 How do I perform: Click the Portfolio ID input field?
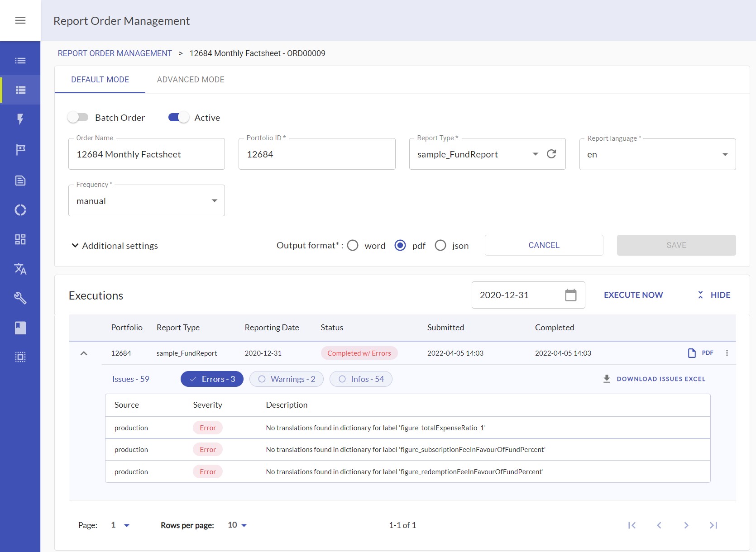point(316,155)
